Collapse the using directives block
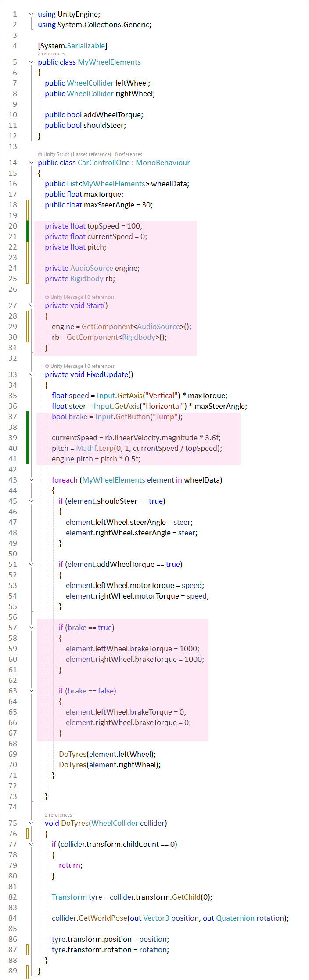This screenshot has width=309, height=980. [31, 14]
